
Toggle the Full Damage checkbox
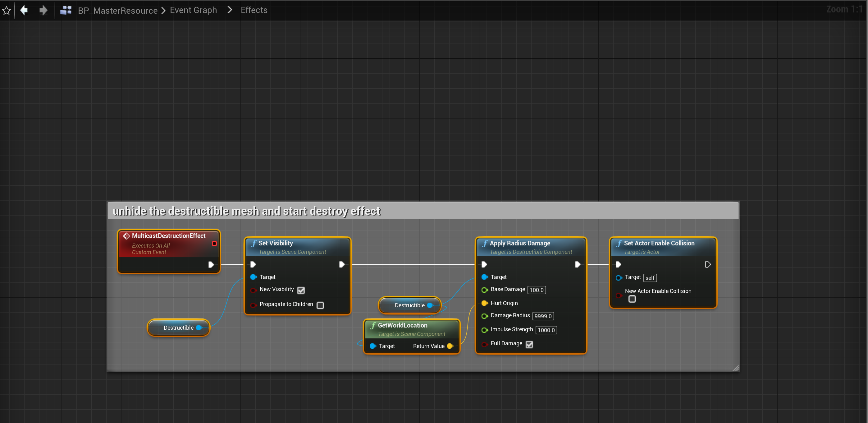[x=529, y=344]
